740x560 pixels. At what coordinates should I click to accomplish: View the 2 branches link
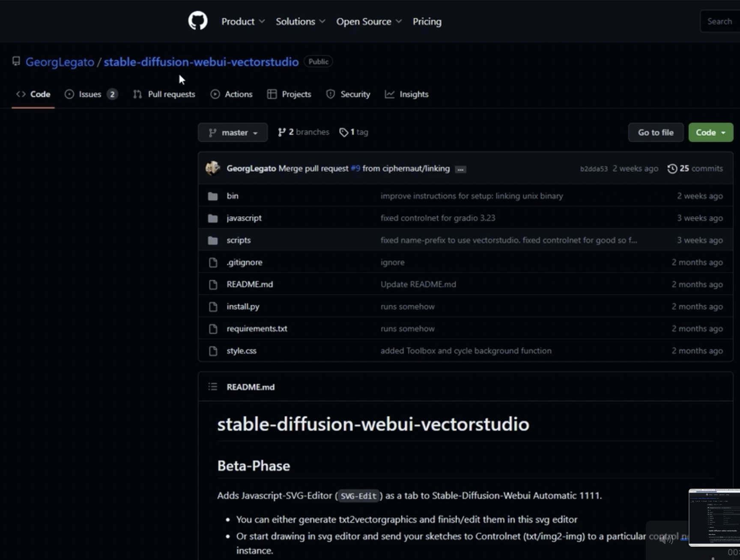click(x=304, y=132)
